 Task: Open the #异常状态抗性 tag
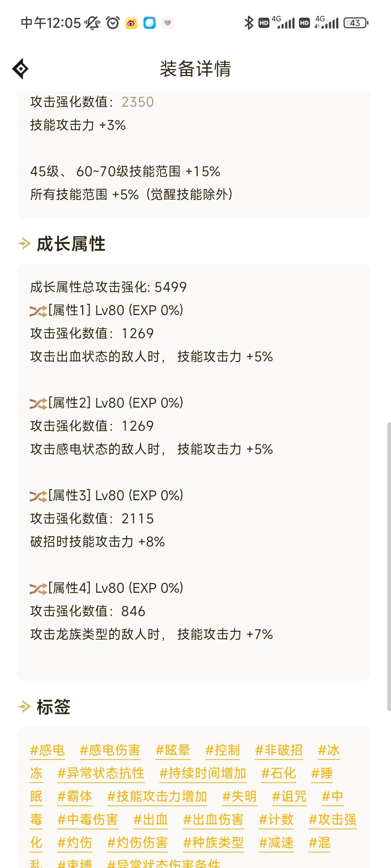101,773
